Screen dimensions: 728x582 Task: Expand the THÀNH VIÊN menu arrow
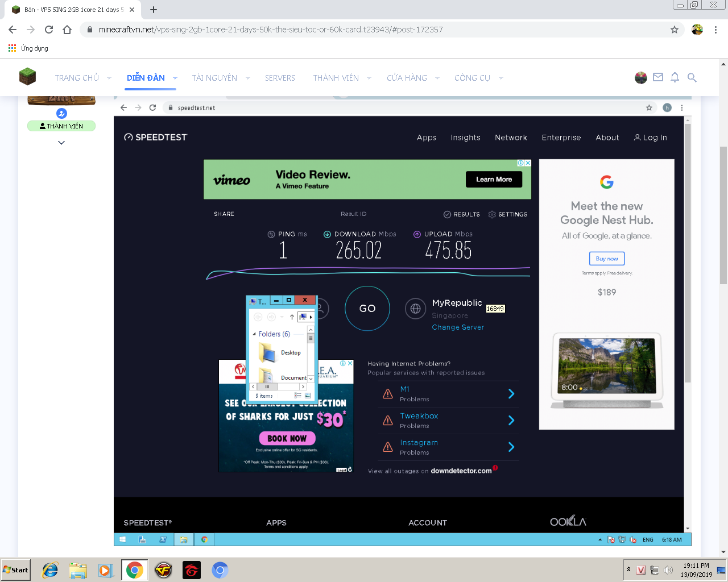pos(369,78)
